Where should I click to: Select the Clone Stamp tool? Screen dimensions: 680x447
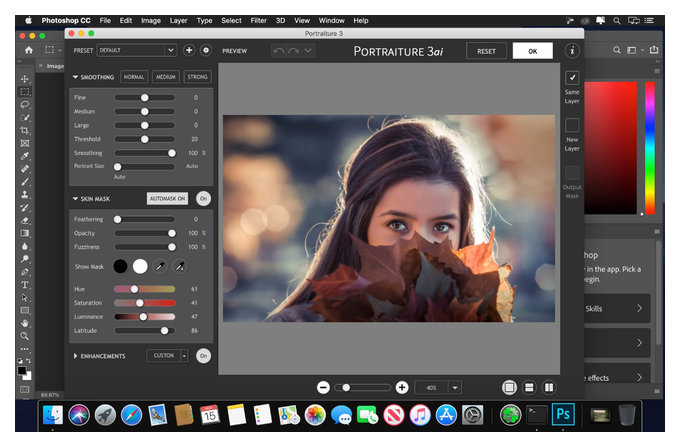click(25, 194)
